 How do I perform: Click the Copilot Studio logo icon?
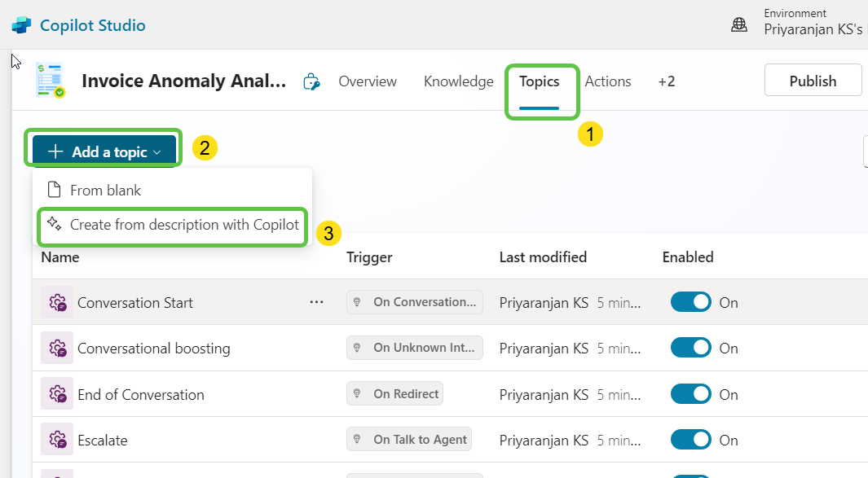click(21, 25)
